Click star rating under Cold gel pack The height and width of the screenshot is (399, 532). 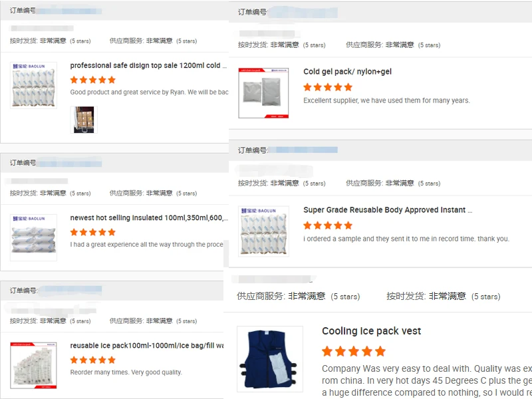(x=328, y=87)
